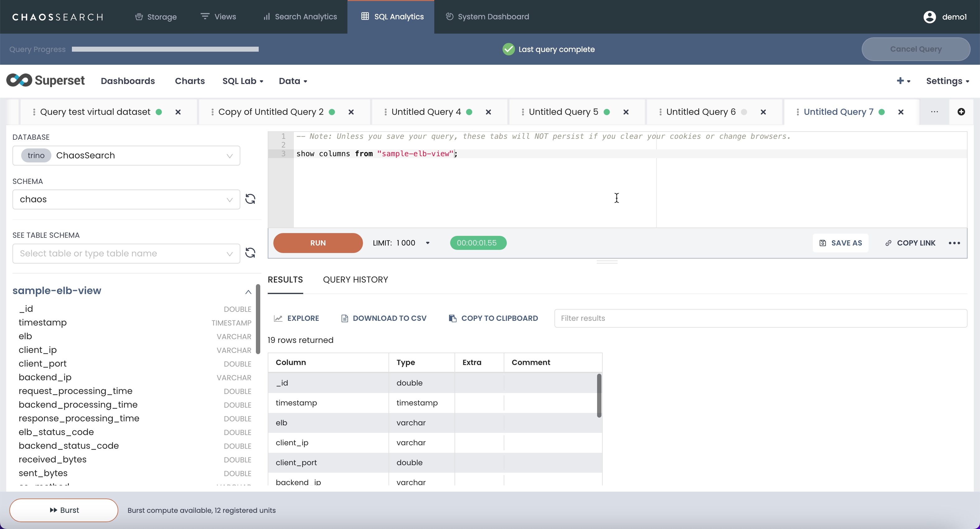Refresh the table list icon

tap(250, 253)
